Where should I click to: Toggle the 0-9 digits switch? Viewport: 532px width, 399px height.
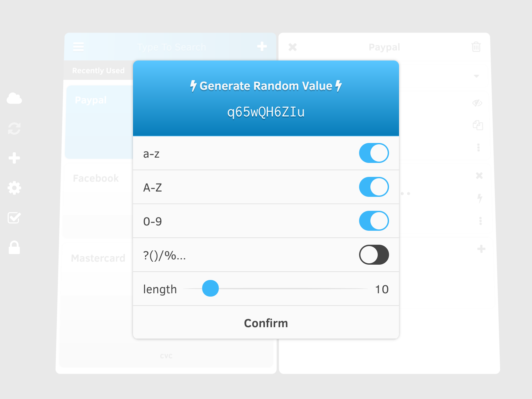(374, 221)
